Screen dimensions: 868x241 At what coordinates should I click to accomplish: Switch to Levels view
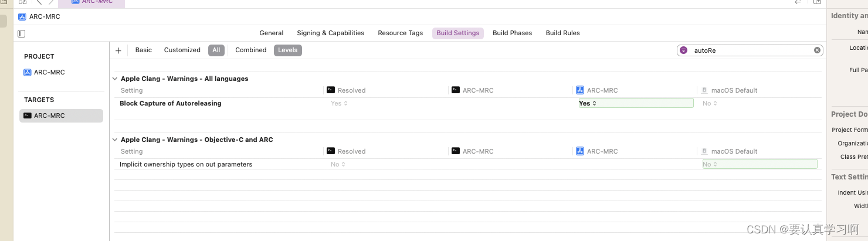point(288,50)
